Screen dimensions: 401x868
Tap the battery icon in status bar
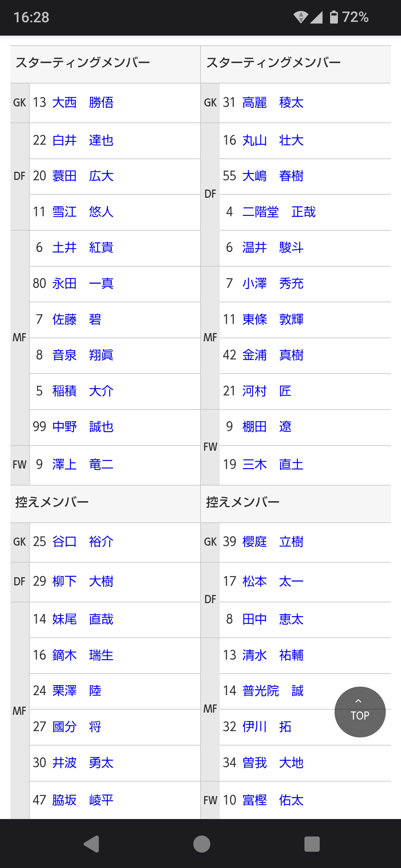click(x=334, y=17)
